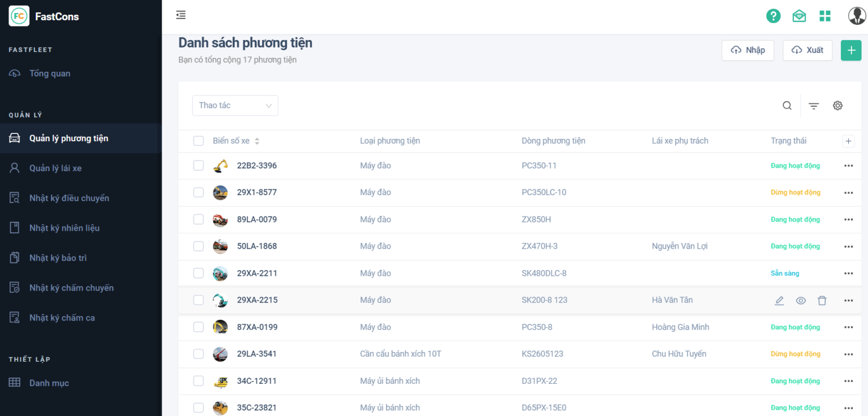Screen dimensions: 868x416
Task: Click the search magnifier icon in table toolbar
Action: point(787,106)
